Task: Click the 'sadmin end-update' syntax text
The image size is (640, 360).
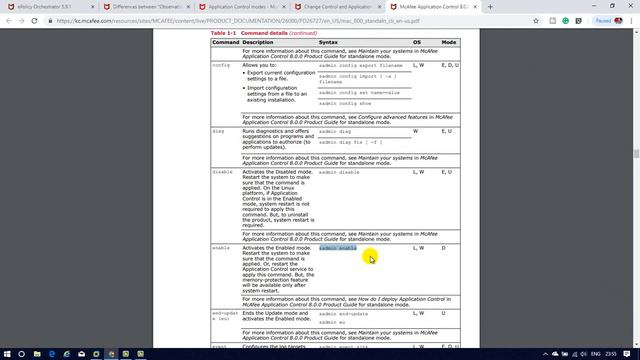Action: (343, 314)
